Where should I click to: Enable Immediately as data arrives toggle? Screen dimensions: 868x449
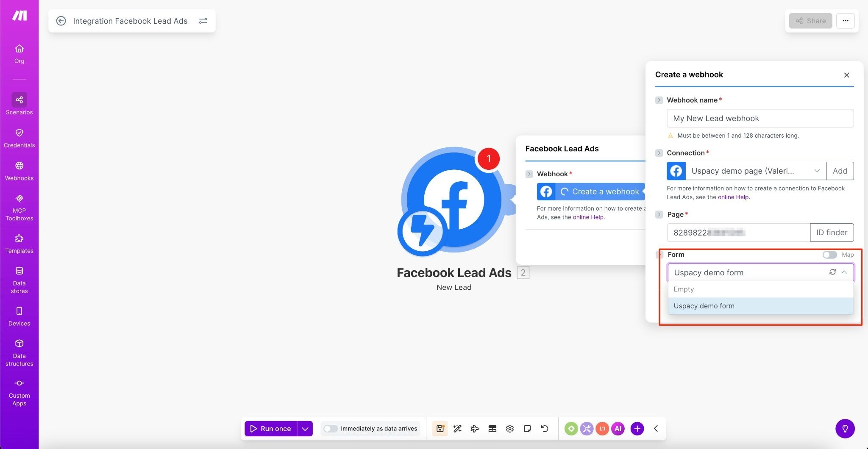330,429
